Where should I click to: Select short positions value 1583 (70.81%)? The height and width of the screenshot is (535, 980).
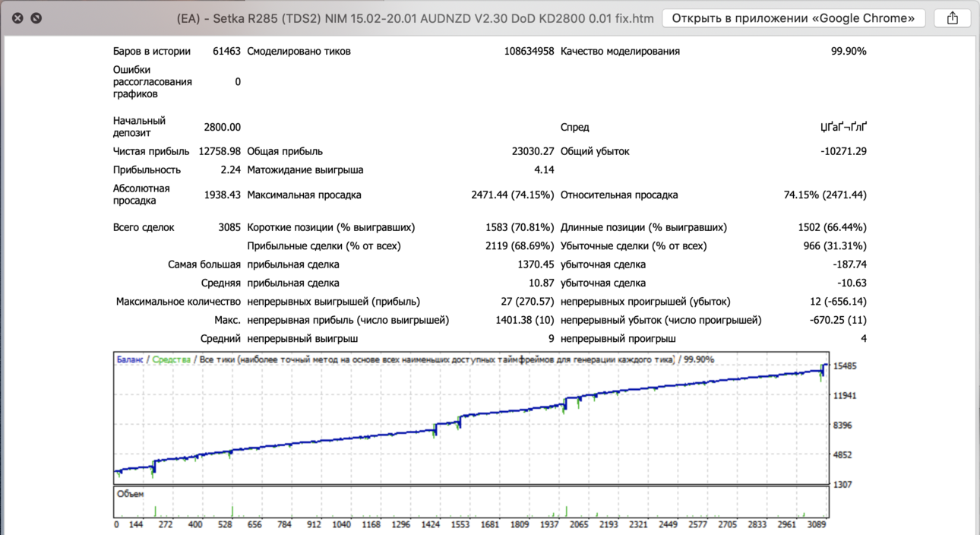point(520,227)
